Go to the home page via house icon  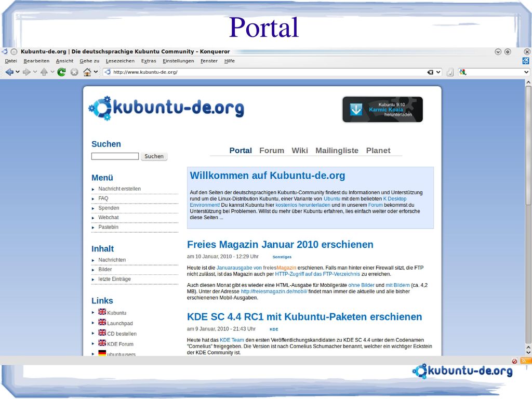coord(87,72)
